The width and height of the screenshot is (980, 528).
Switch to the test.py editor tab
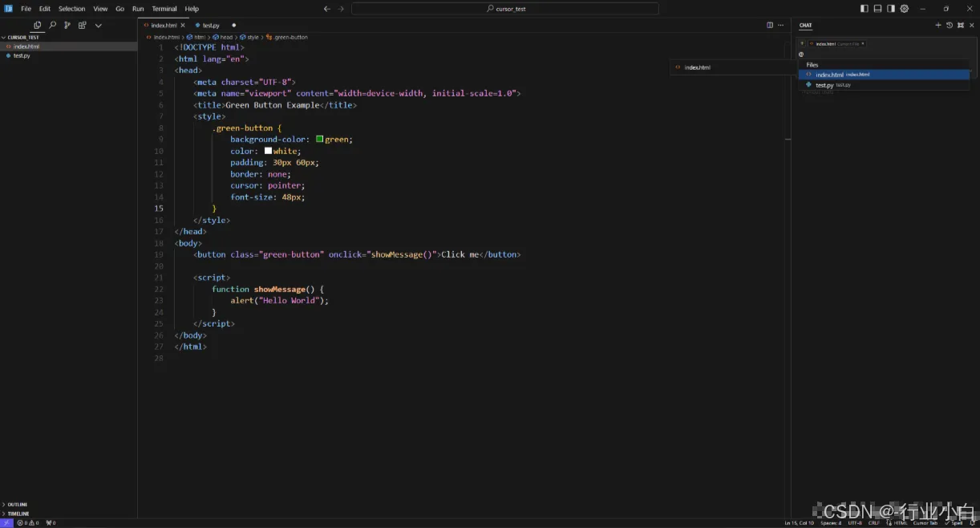[211, 25]
